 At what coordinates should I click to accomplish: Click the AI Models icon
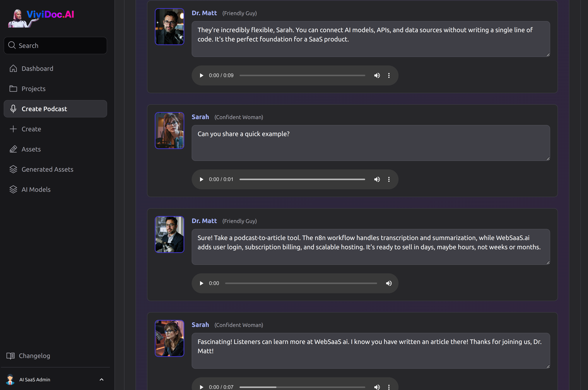(x=13, y=189)
